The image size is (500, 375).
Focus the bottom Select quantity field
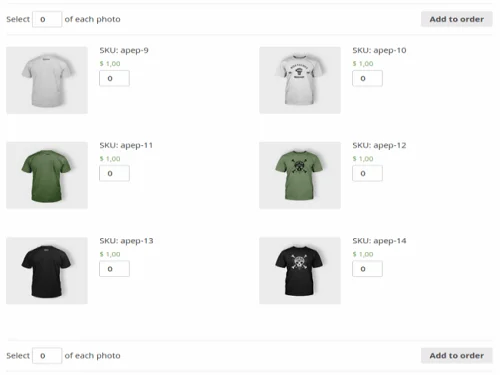pyautogui.click(x=47, y=356)
